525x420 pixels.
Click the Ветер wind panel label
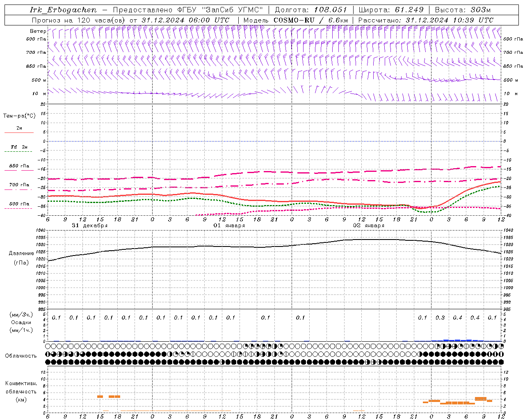point(38,31)
